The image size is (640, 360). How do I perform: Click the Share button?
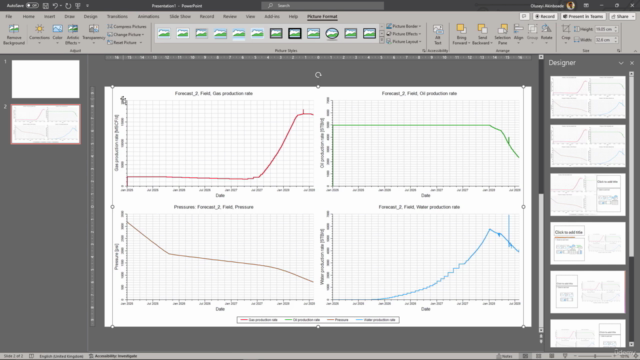point(622,16)
